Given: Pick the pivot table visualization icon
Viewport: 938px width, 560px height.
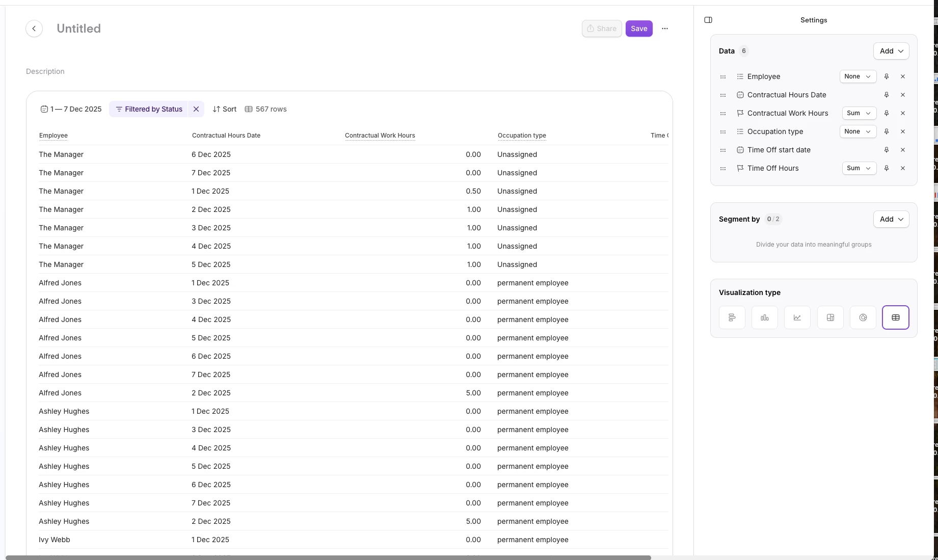Looking at the screenshot, I should 830,317.
